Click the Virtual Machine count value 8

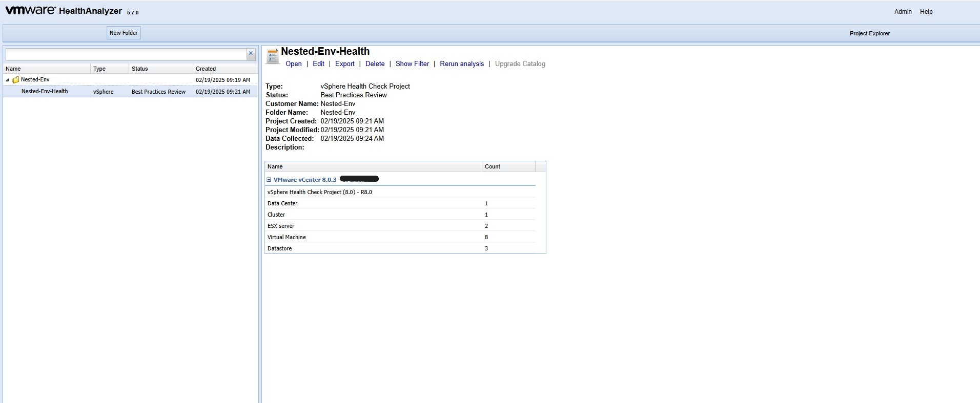click(x=486, y=237)
